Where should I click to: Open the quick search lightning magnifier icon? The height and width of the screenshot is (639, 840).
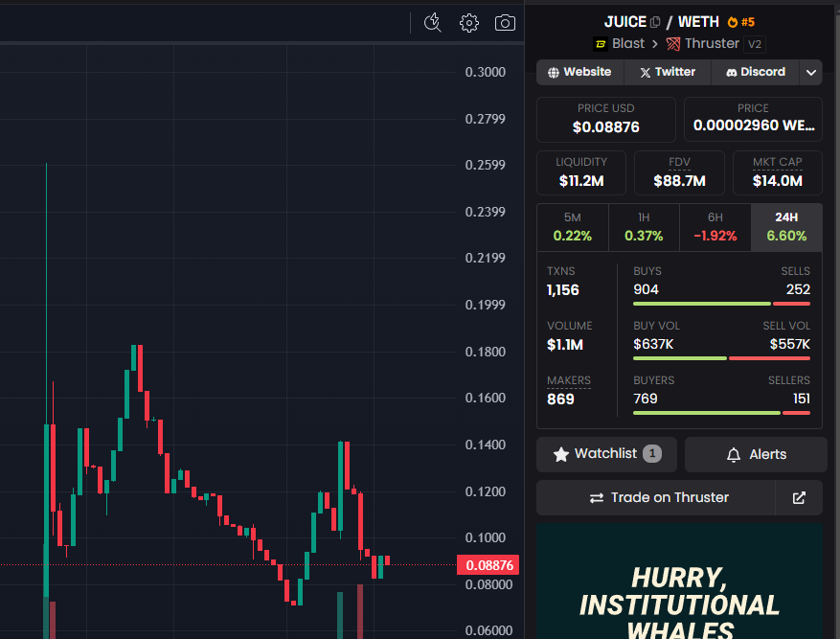pyautogui.click(x=432, y=23)
